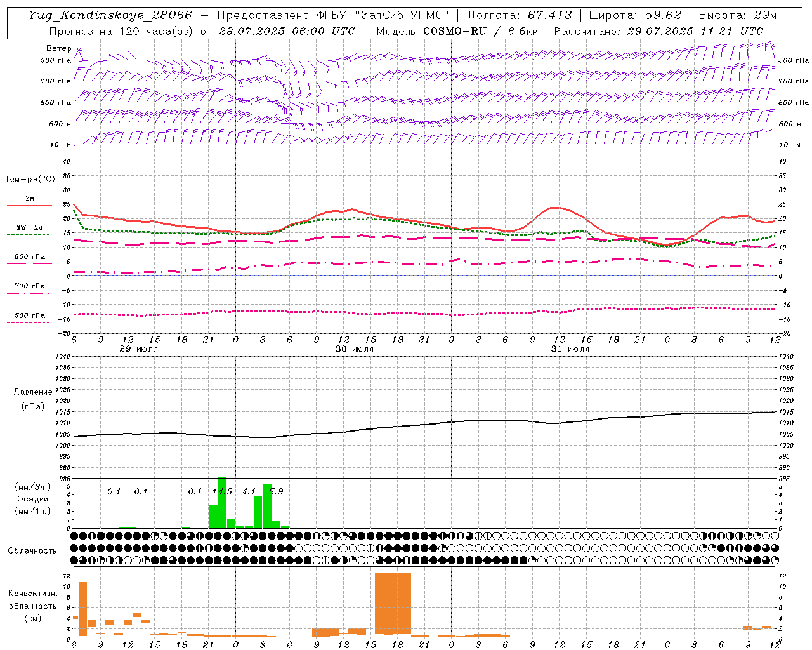Click the Рассчитано: 29.07.2025 11:21 UTC text
812x650 pixels.
click(658, 31)
